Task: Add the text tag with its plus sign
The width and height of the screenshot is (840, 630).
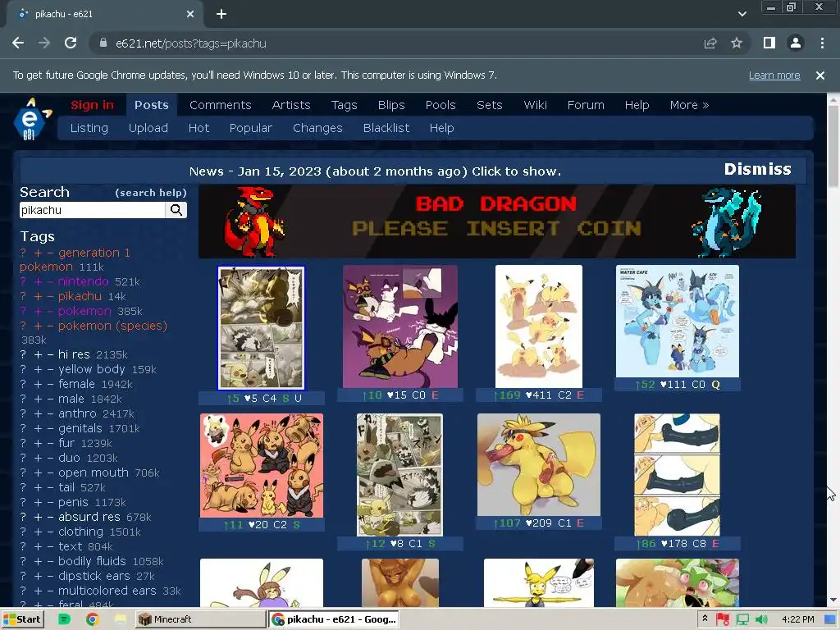Action: point(38,546)
